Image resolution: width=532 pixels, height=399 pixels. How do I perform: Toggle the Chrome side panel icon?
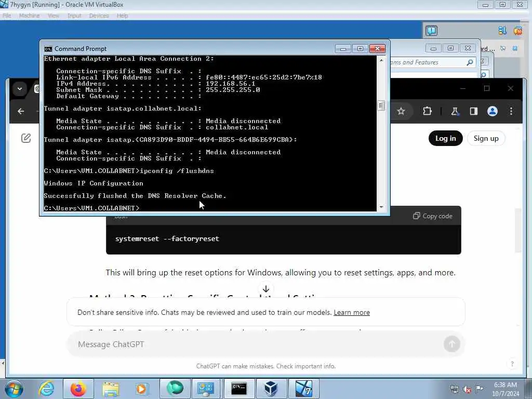pos(474,111)
